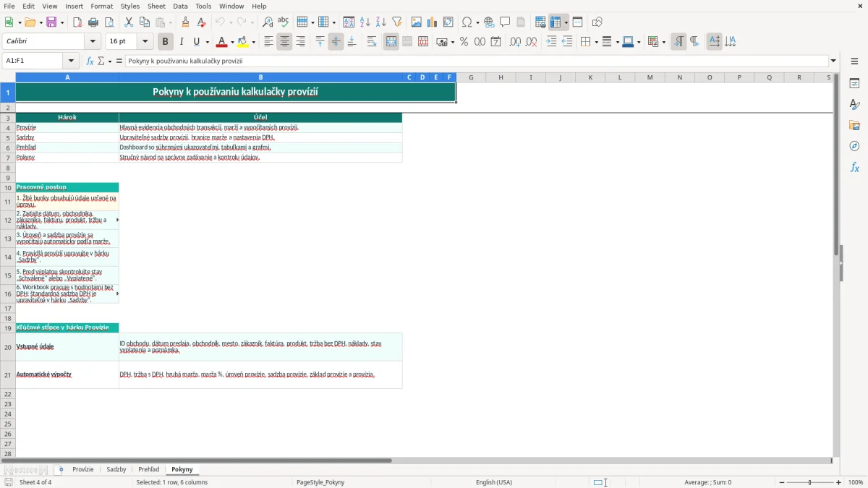Run the Spelling check tool
868x488 pixels.
284,22
